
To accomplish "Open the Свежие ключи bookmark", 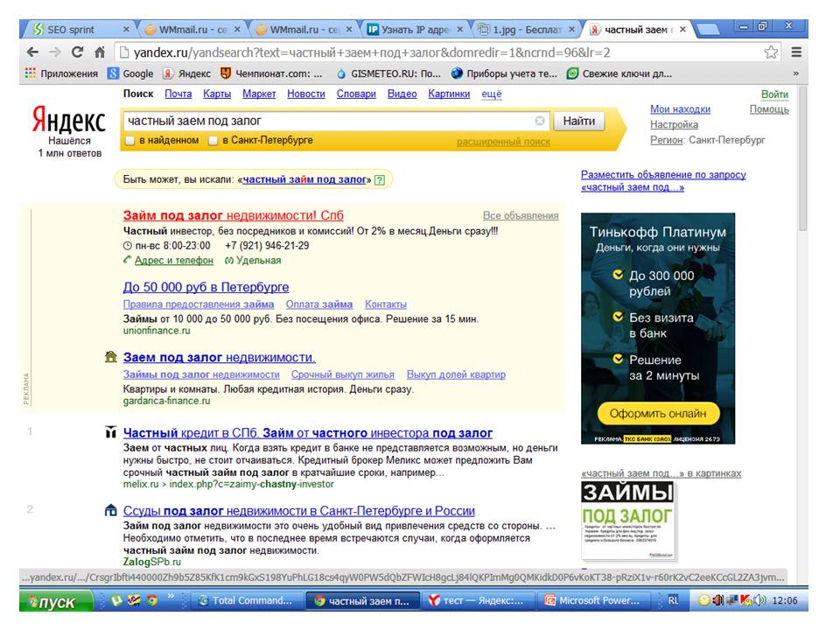I will pos(619,73).
